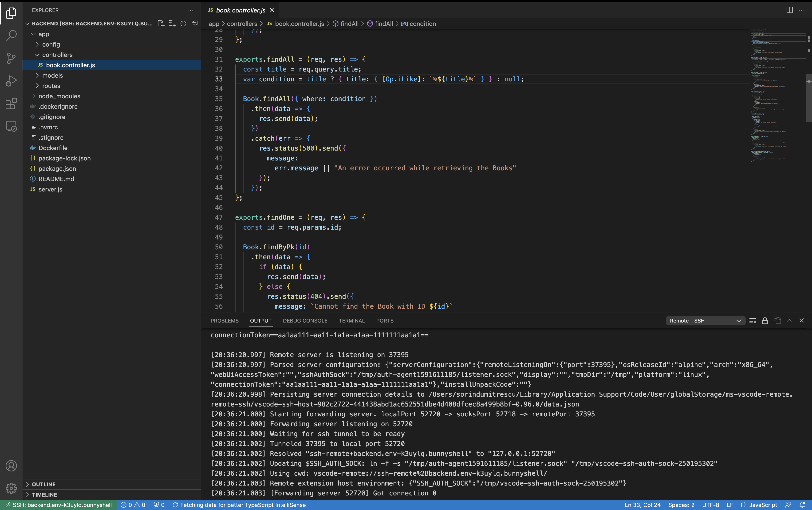Open Run and Debug view

pyautogui.click(x=11, y=81)
